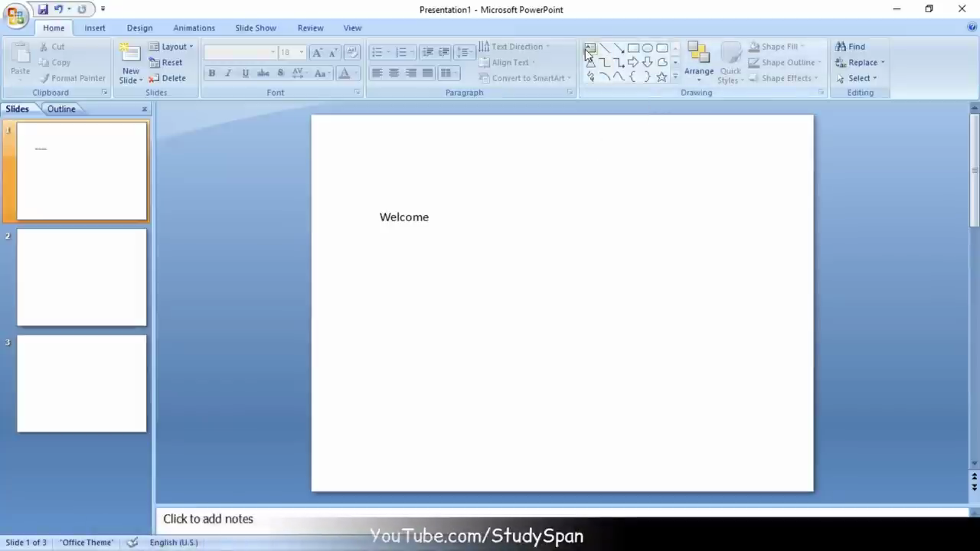Open Change Case options
This screenshot has height=551, width=980.
(322, 73)
